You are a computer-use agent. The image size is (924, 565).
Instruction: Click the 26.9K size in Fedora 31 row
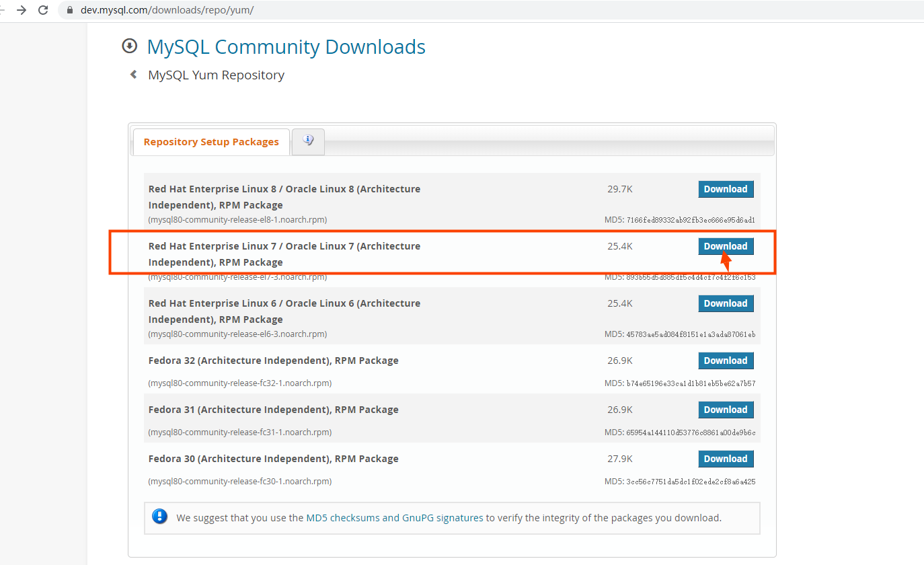point(620,410)
